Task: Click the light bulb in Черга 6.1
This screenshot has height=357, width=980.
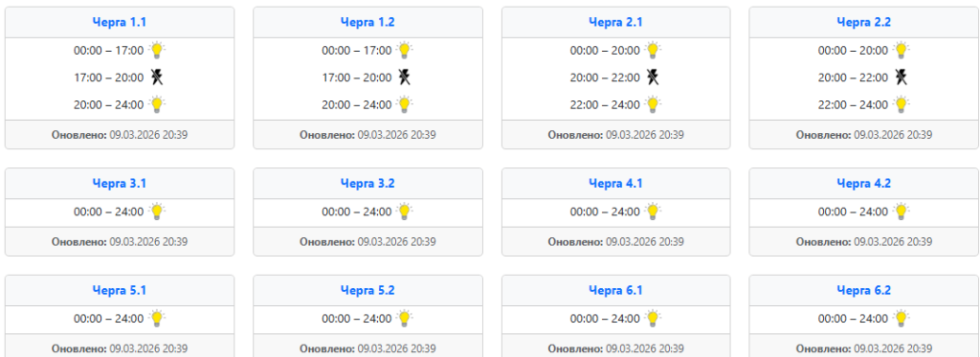Action: [x=653, y=319]
